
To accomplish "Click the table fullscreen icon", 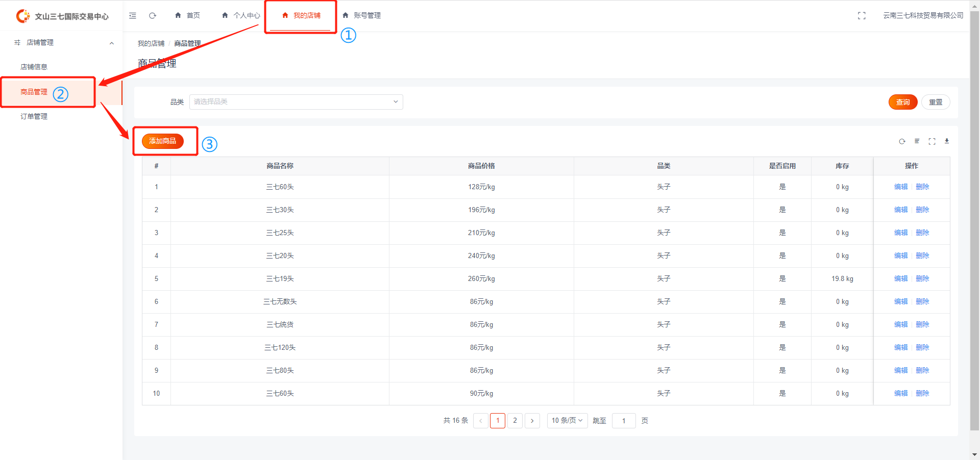I will point(932,141).
